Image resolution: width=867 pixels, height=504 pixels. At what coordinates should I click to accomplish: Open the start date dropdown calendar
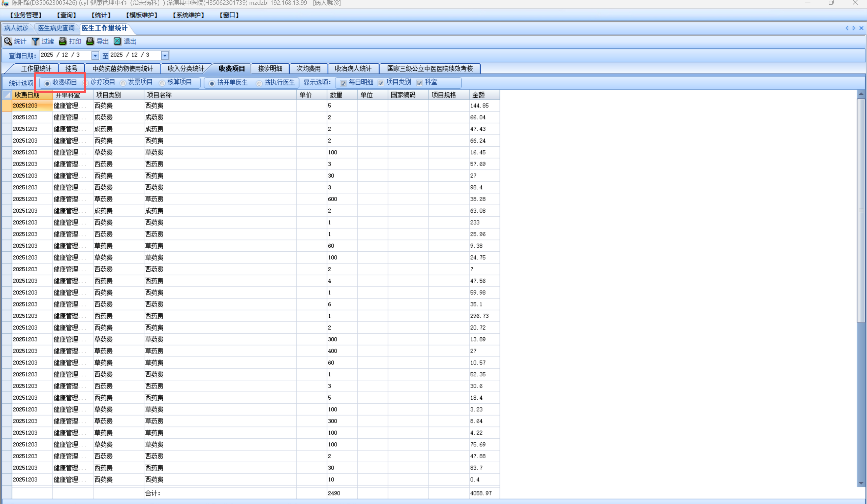tap(95, 56)
